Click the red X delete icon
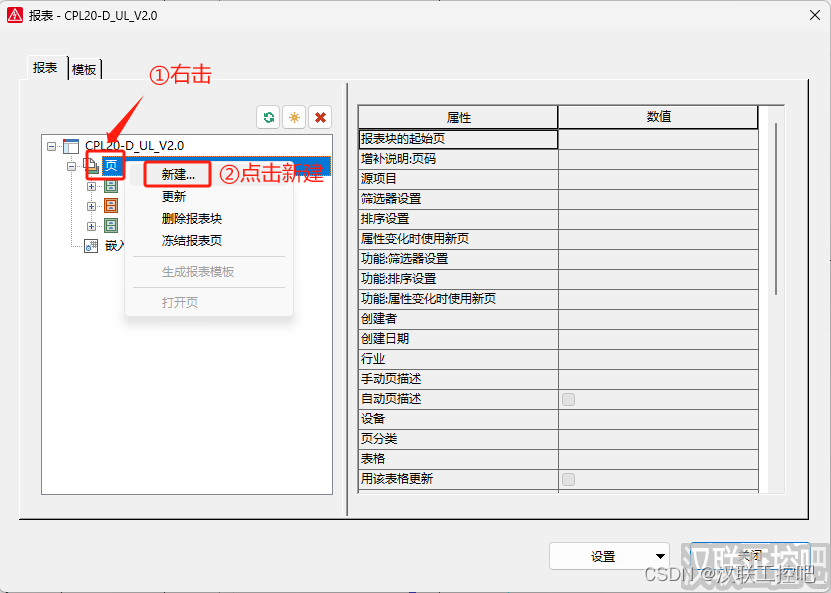 (320, 117)
